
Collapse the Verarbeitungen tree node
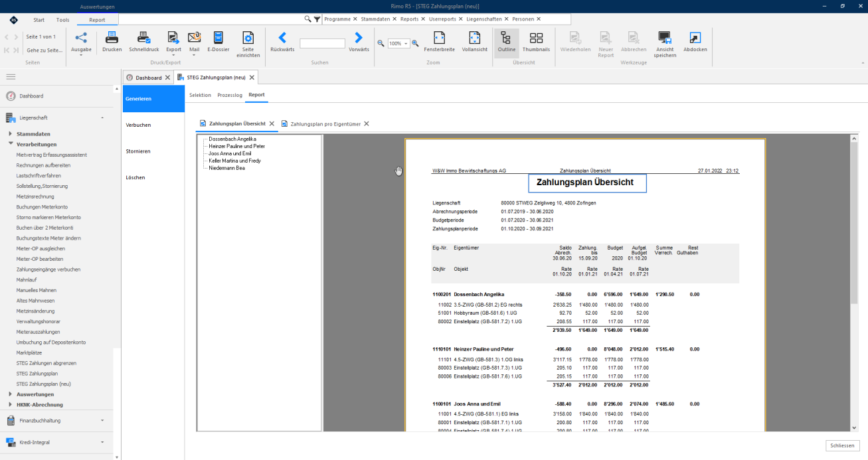(11, 144)
